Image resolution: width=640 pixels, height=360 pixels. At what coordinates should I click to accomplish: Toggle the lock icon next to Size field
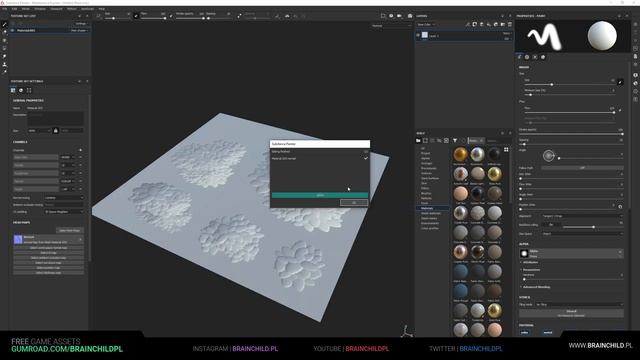pyautogui.click(x=56, y=131)
